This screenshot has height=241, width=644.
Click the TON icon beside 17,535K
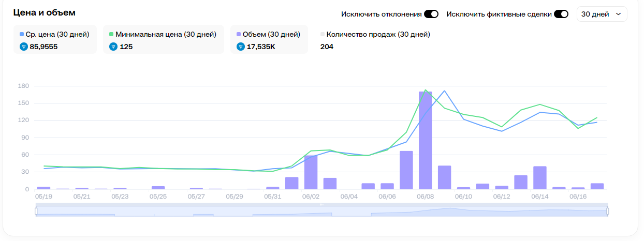(241, 47)
